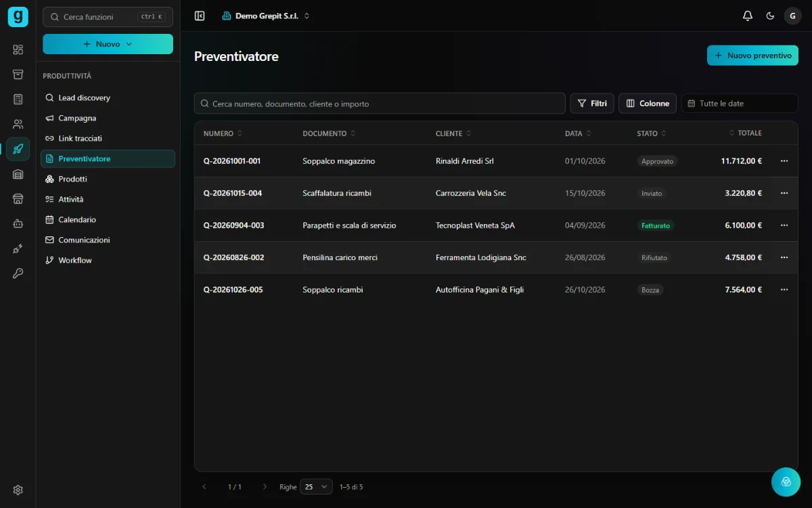Go to Campagna in the sidebar
Screen dimensions: 812x508
[x=108, y=118]
